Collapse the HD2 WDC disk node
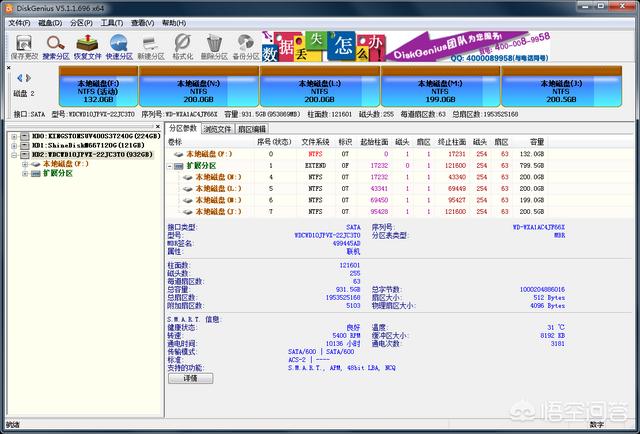Viewport: 640px width, 434px height. click(14, 155)
